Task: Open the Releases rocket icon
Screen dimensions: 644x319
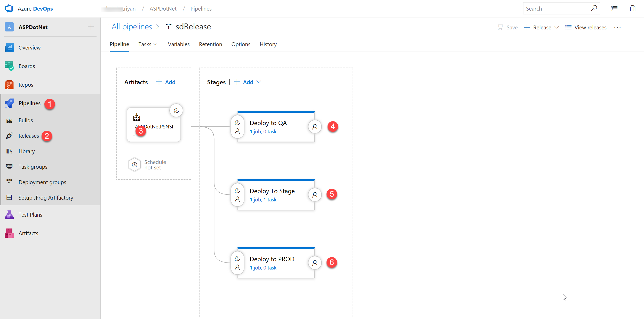Action: pyautogui.click(x=9, y=136)
